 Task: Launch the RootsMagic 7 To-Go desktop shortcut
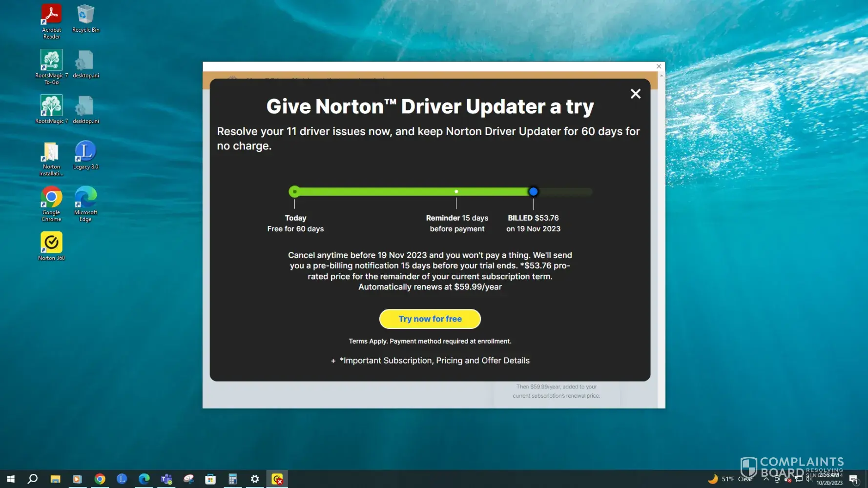pyautogui.click(x=51, y=67)
